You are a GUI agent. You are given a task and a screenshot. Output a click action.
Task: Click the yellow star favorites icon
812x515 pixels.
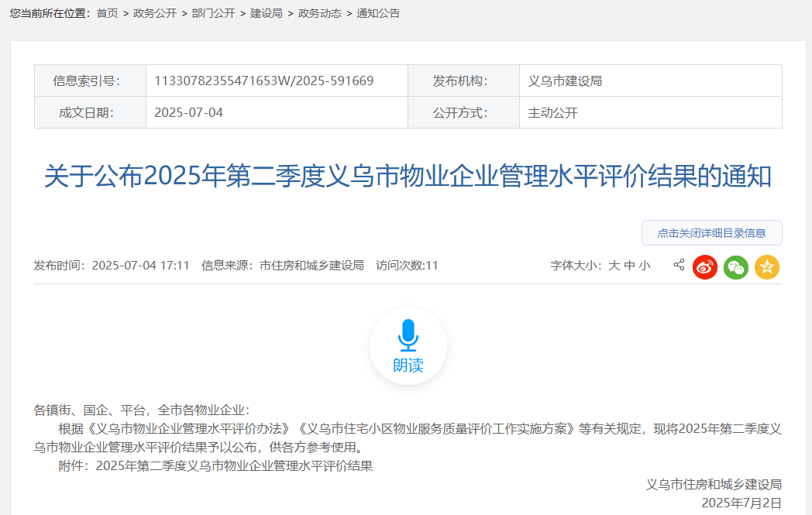point(767,267)
